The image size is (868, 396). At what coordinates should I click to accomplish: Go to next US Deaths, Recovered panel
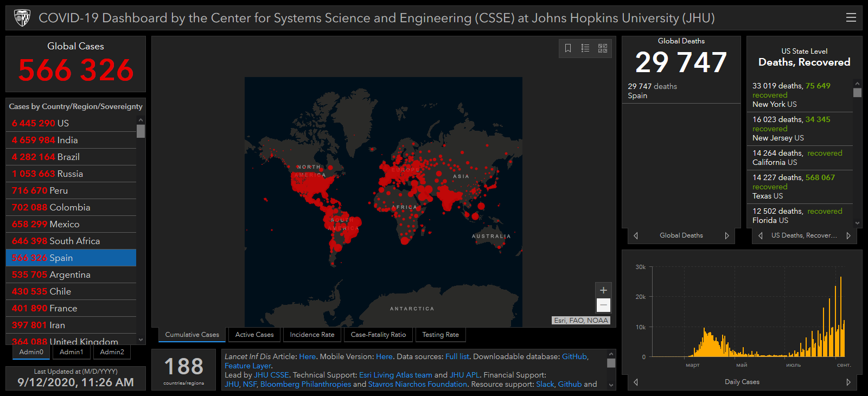(848, 235)
